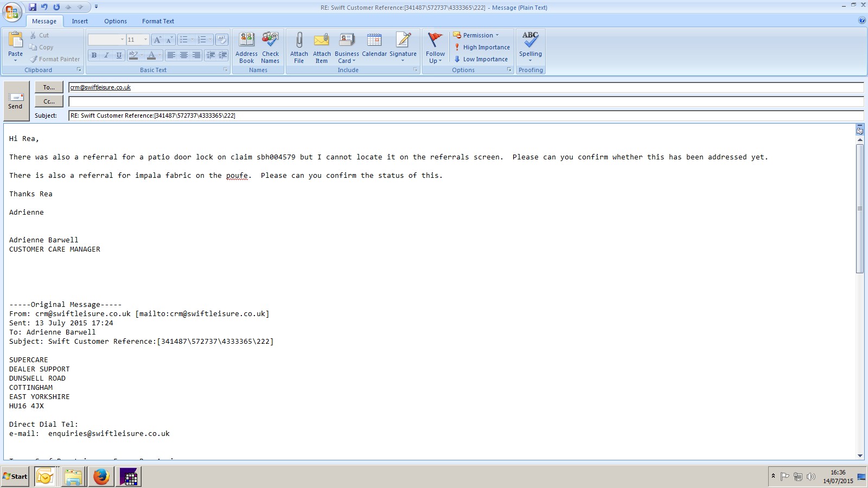Click the To... recipients button
The height and width of the screenshot is (488, 868).
point(49,87)
